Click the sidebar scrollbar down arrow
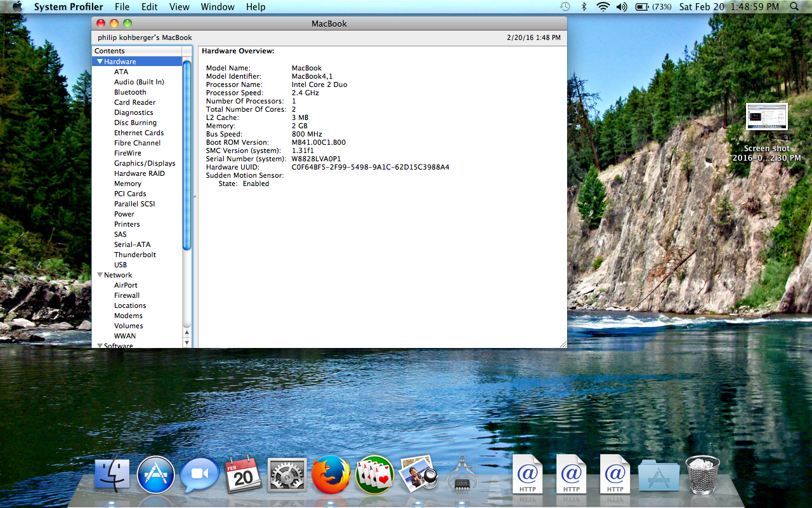 pyautogui.click(x=187, y=343)
